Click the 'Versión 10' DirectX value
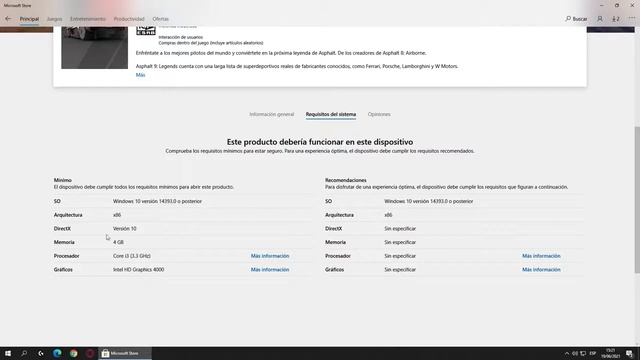 (x=124, y=229)
